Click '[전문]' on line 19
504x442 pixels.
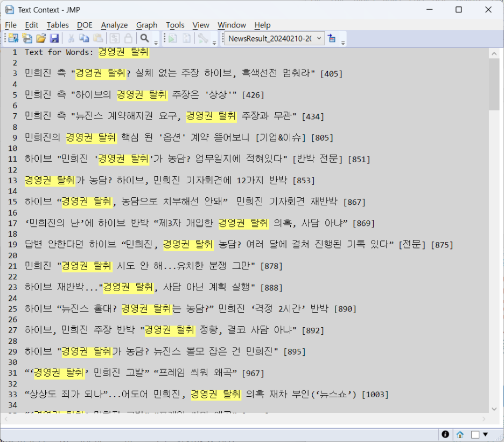click(x=412, y=244)
